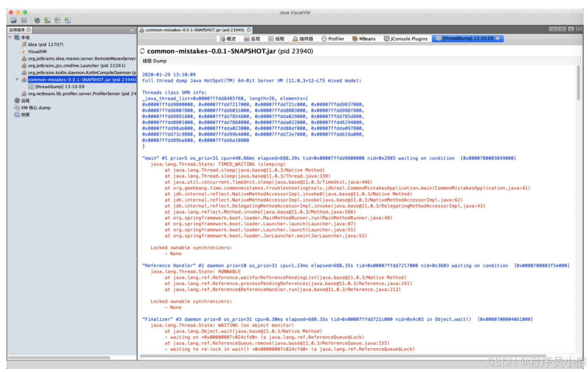Open the document list dropdown arrow
588x372 pixels.
(571, 29)
